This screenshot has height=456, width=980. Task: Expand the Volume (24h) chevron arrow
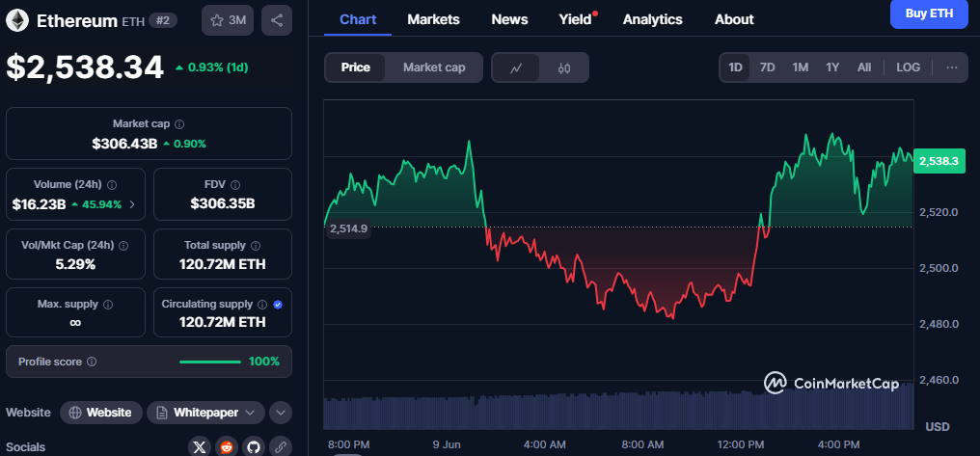132,204
